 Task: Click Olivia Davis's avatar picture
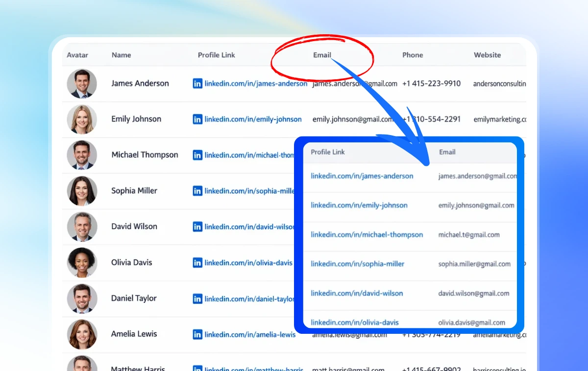pyautogui.click(x=82, y=262)
